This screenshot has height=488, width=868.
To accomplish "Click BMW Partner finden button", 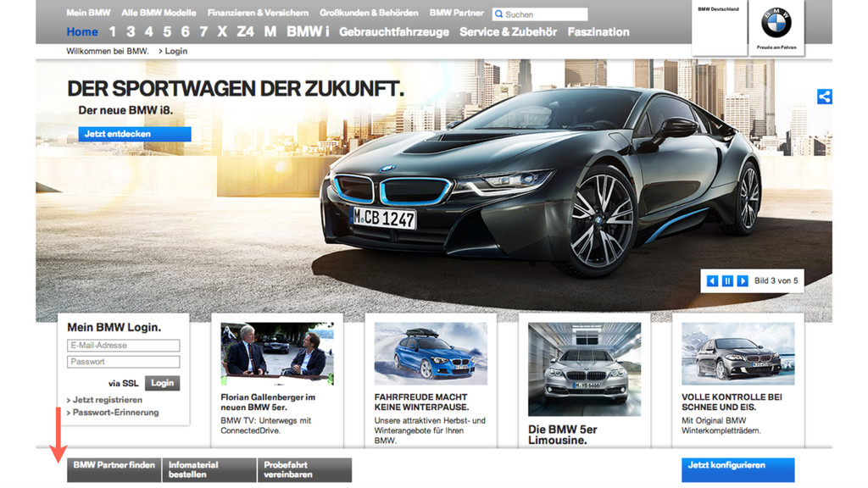I will click(x=114, y=469).
